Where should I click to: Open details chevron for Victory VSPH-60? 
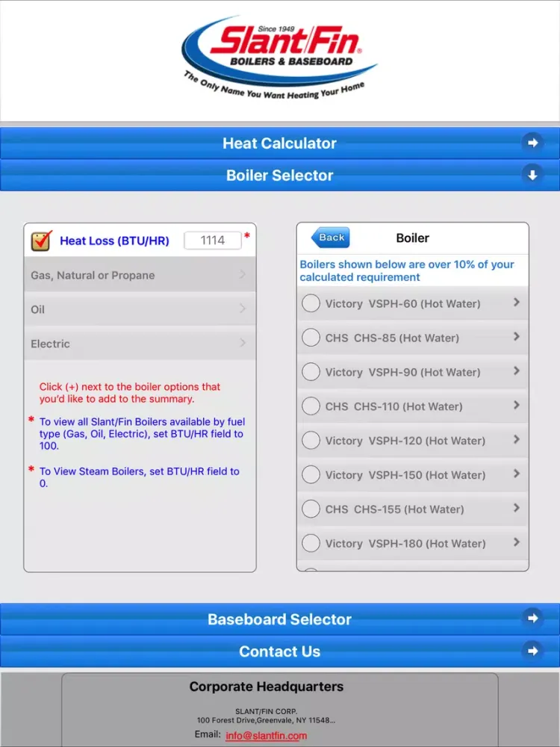pyautogui.click(x=517, y=302)
